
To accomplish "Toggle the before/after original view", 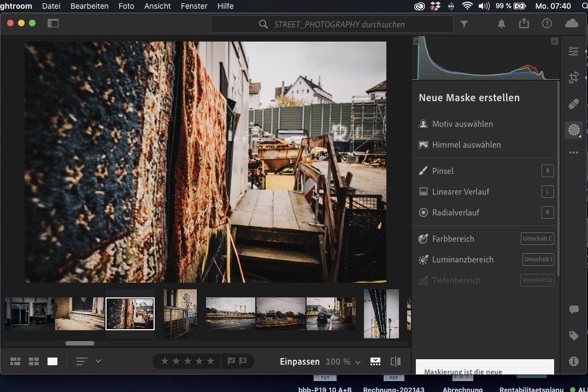I will pyautogui.click(x=396, y=361).
